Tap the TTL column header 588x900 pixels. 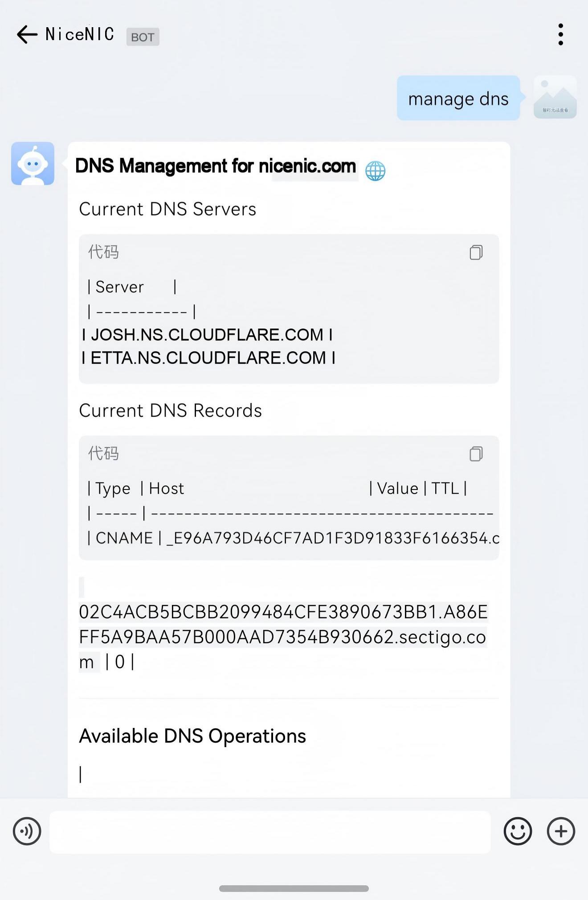445,489
